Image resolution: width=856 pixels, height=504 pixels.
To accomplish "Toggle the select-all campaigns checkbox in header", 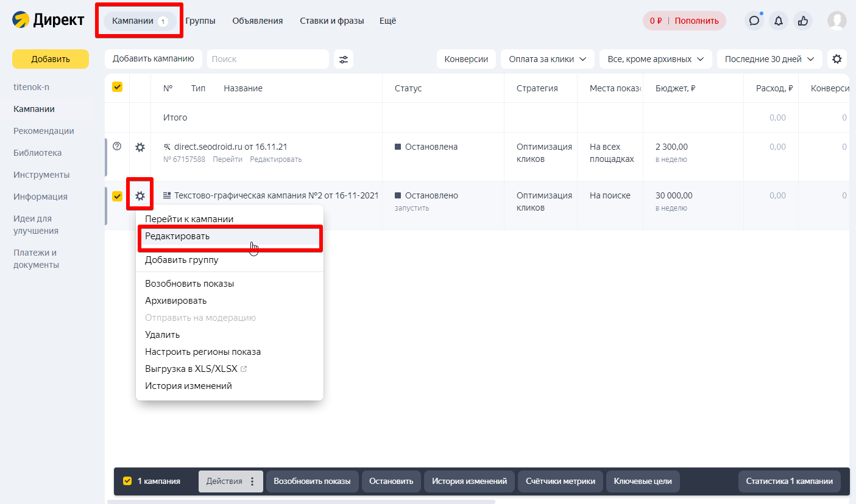I will coord(118,87).
